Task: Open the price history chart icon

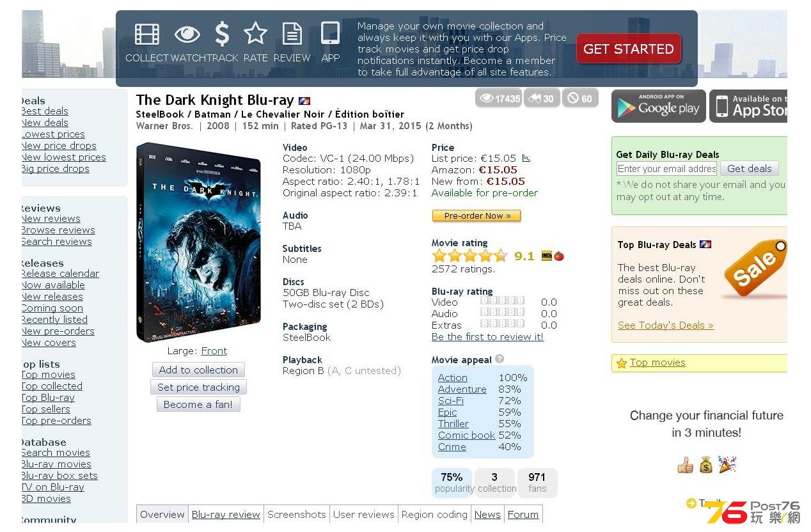Action: [x=526, y=158]
